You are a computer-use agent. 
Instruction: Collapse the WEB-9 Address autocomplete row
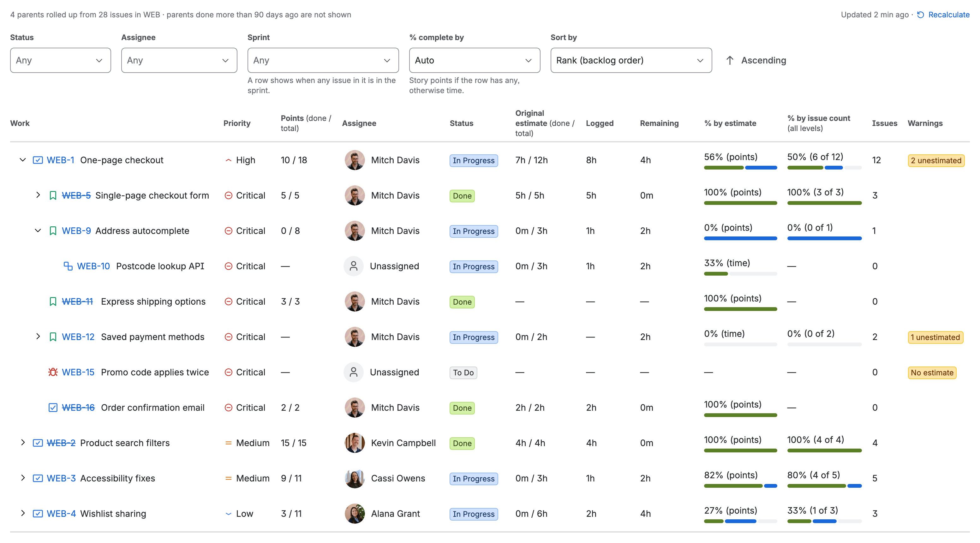[38, 231]
